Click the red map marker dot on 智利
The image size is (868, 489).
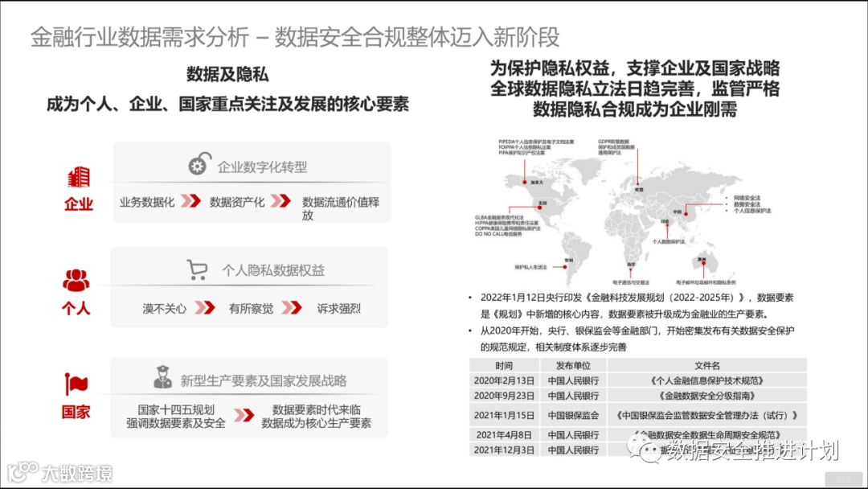pos(565,267)
